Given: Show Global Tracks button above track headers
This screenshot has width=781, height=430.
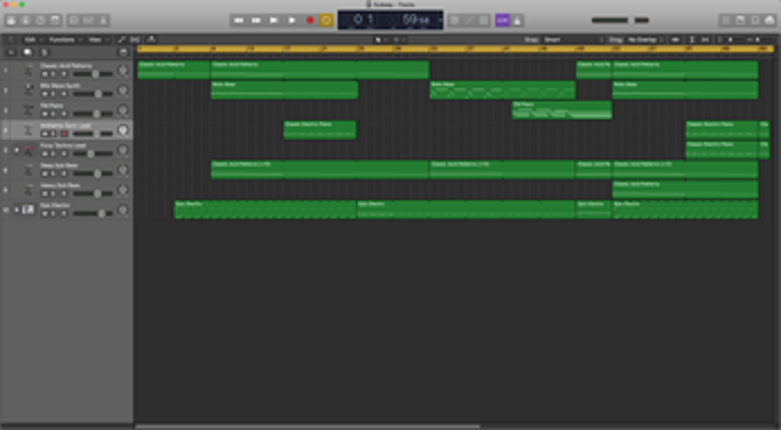Looking at the screenshot, I should pyautogui.click(x=123, y=52).
